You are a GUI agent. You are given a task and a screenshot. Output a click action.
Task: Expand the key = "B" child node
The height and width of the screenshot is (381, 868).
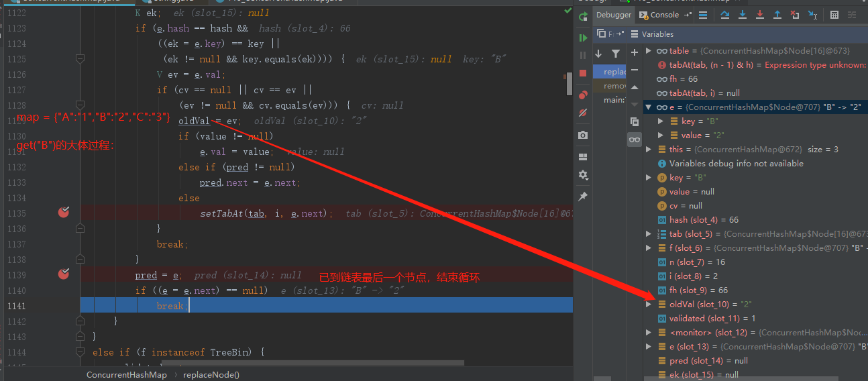pos(661,121)
